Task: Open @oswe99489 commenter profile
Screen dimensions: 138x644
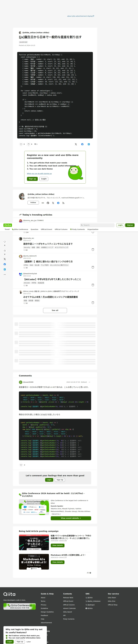Action: click(x=28, y=382)
